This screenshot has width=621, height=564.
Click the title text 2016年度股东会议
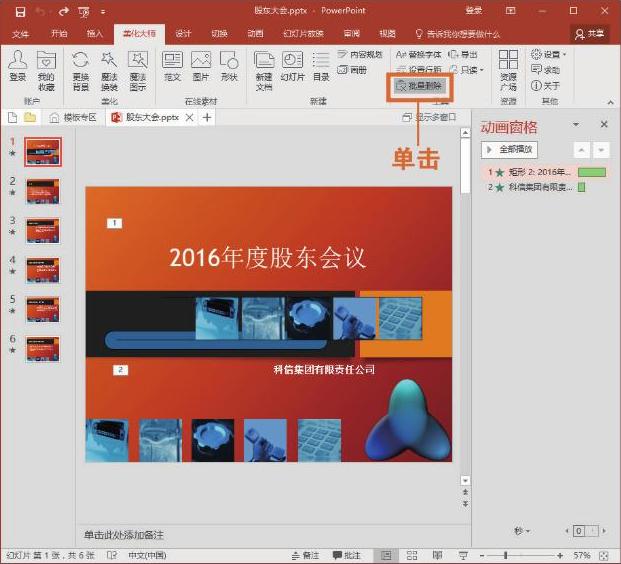point(267,258)
